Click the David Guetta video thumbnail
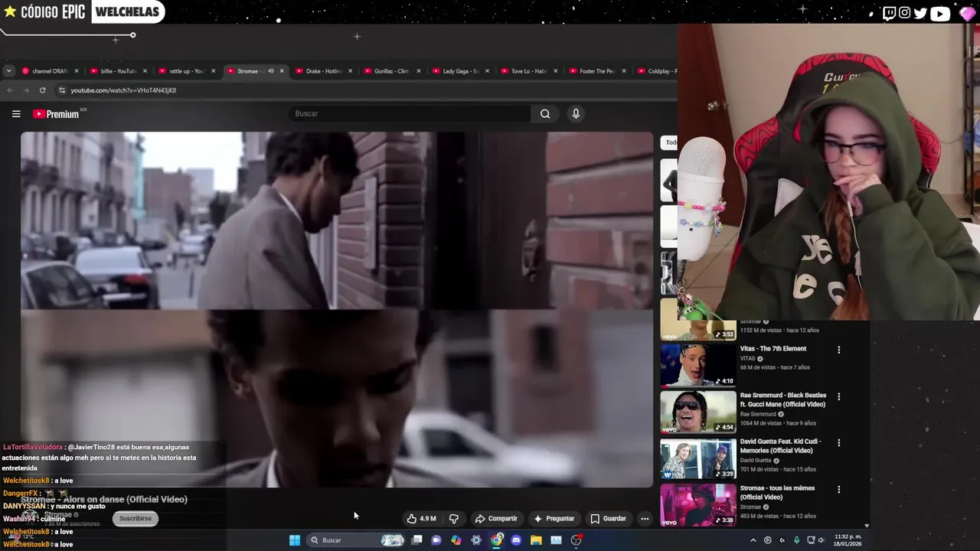 coord(697,458)
